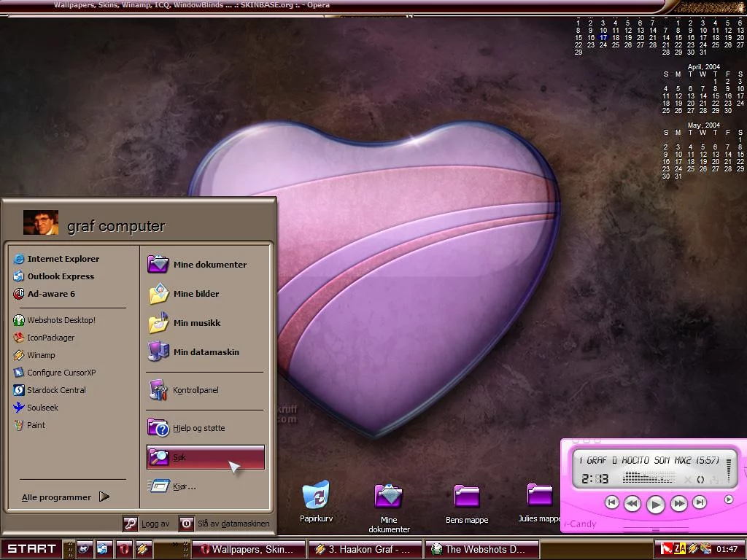Expand the quick launch overflow chevron
Screen dimensions: 747x560
coord(176,545)
